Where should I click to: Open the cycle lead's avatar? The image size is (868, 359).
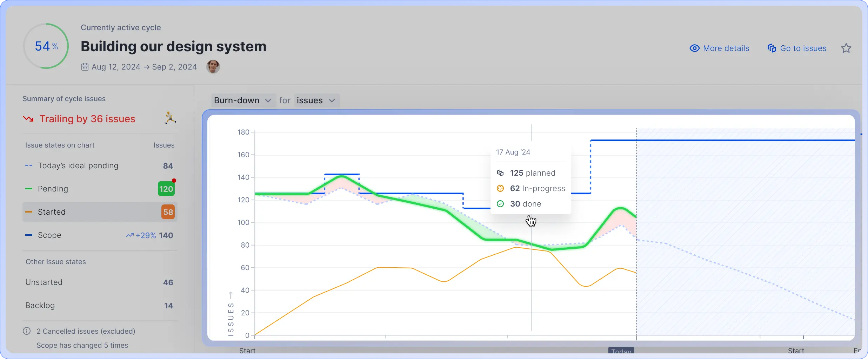(213, 66)
